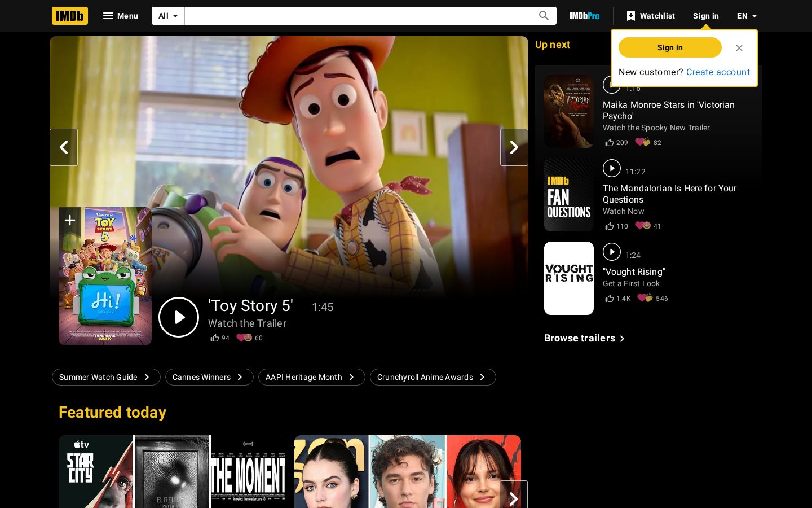Screen dimensions: 812x508
Task: Open Victorian Psycho trailer thumbnail
Action: tap(569, 111)
